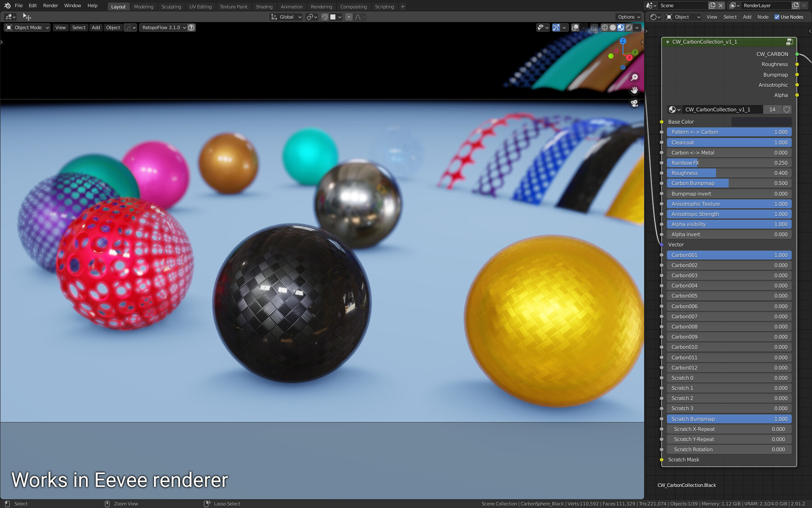Image resolution: width=812 pixels, height=508 pixels.
Task: Click the RenderLayer name field
Action: pos(767,5)
